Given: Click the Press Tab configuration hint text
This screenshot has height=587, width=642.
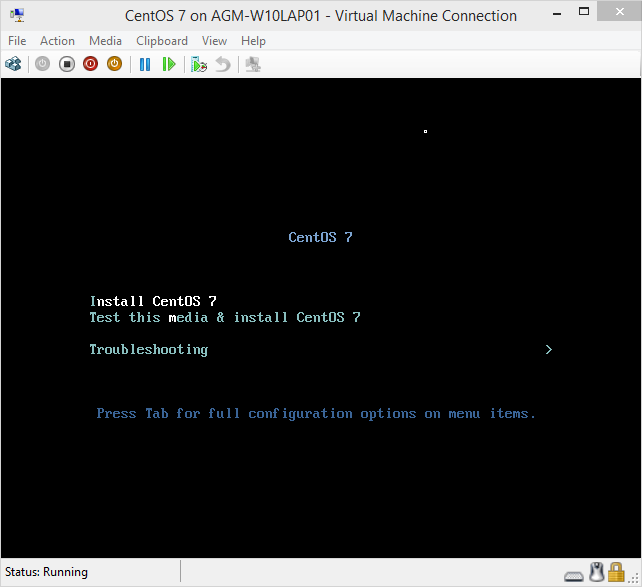Looking at the screenshot, I should point(316,413).
